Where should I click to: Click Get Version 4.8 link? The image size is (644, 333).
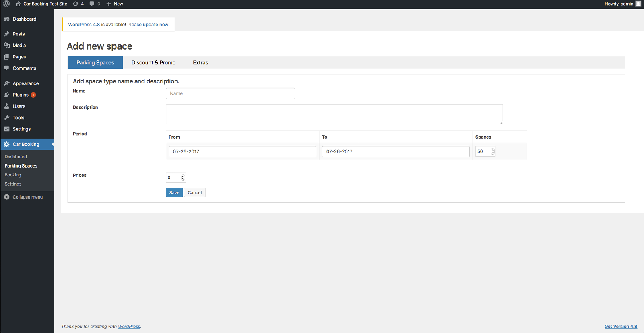(x=621, y=327)
